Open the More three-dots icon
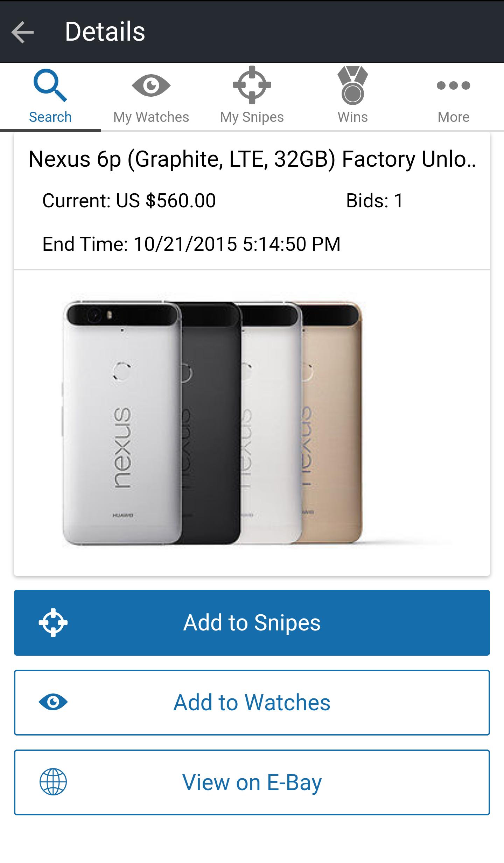 [454, 85]
